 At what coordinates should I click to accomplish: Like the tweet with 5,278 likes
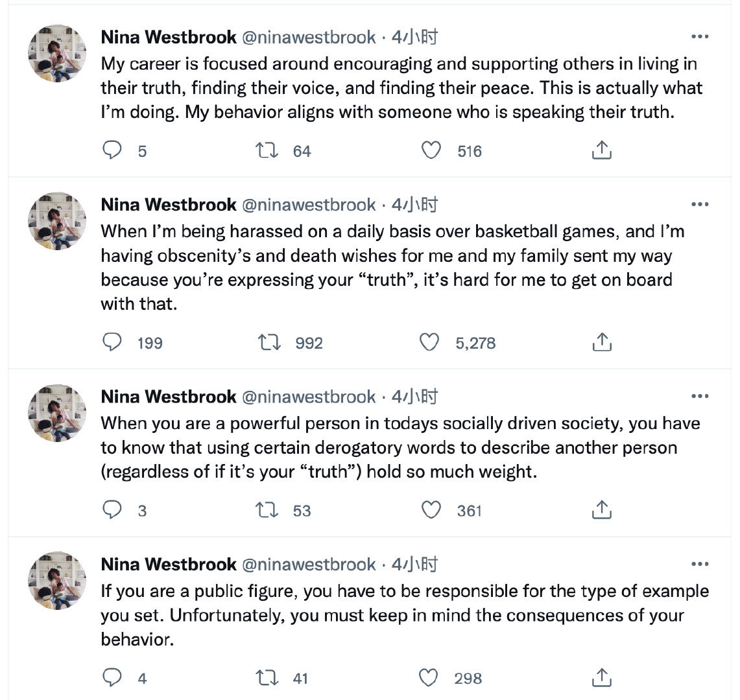429,342
